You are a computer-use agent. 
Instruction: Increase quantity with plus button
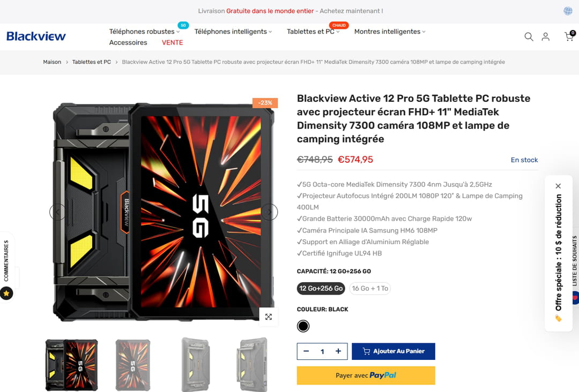point(338,351)
